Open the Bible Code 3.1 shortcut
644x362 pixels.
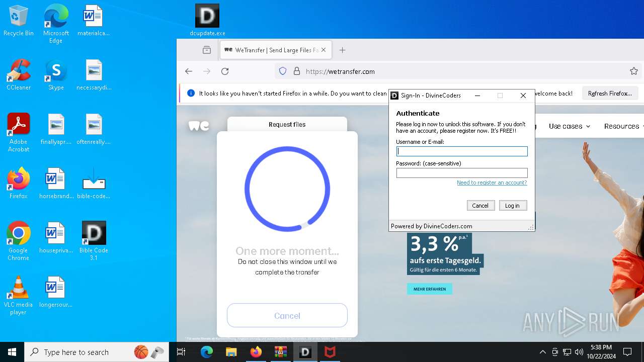[x=94, y=241]
